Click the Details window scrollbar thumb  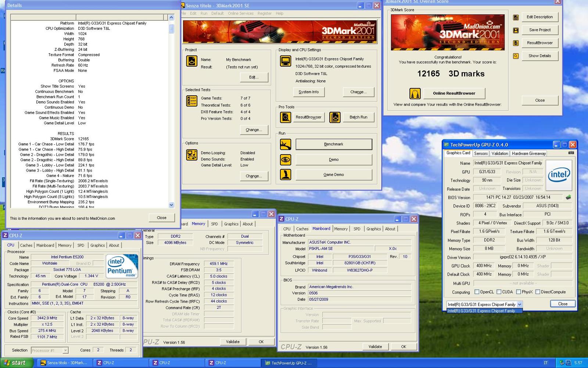[x=171, y=29]
